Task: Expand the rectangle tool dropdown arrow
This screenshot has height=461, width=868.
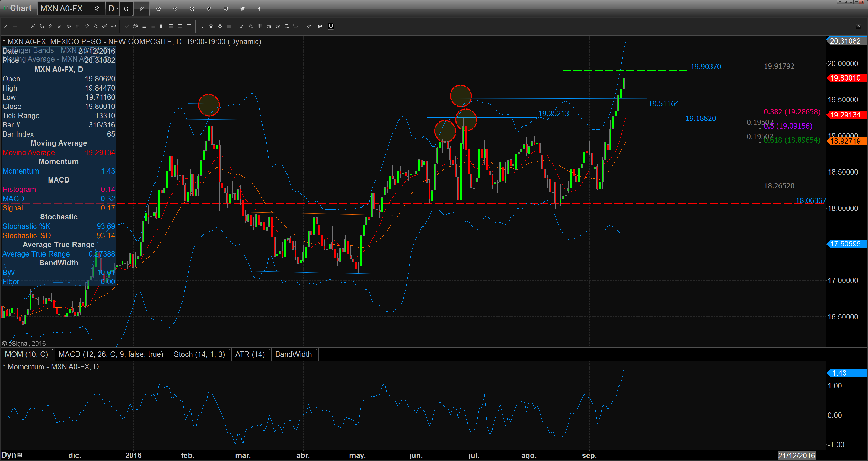Action: (81, 28)
